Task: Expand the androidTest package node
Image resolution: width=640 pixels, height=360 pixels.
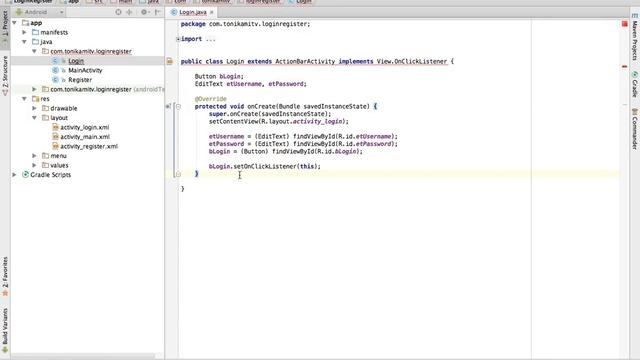Action: 34,89
